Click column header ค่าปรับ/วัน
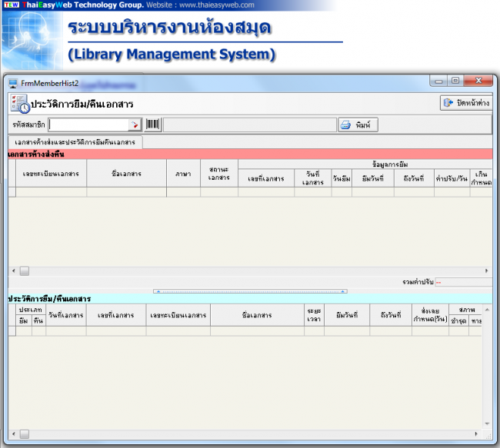The image size is (500, 448). 452,178
